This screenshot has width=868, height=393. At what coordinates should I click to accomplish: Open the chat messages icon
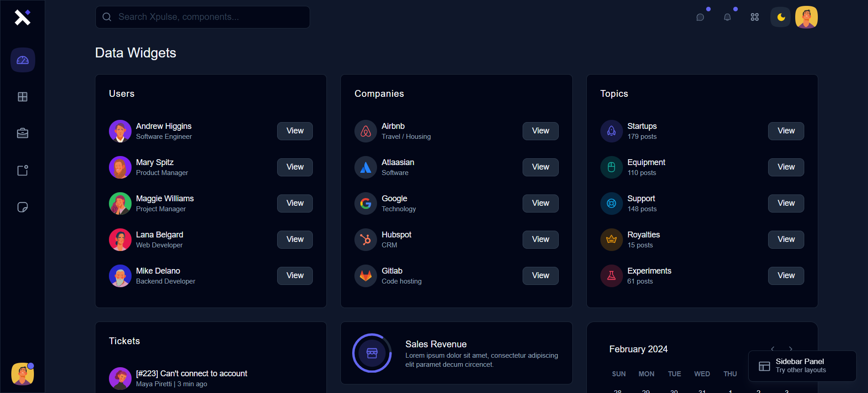tap(700, 17)
